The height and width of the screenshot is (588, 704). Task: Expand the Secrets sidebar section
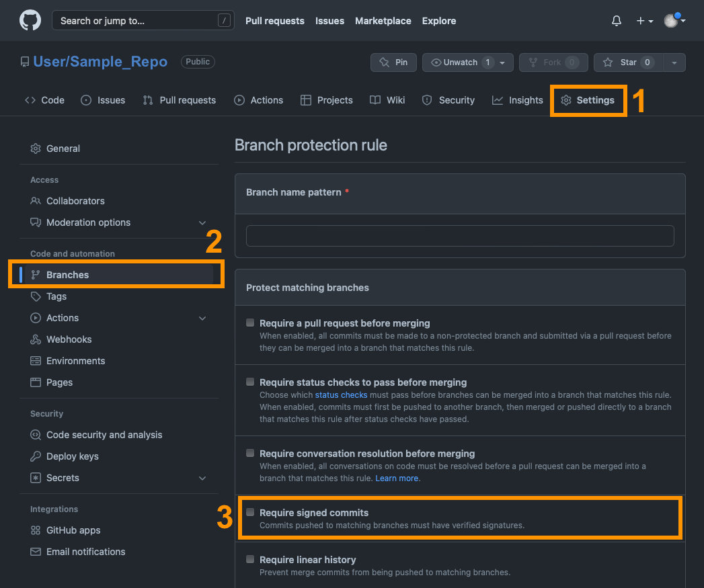click(202, 478)
